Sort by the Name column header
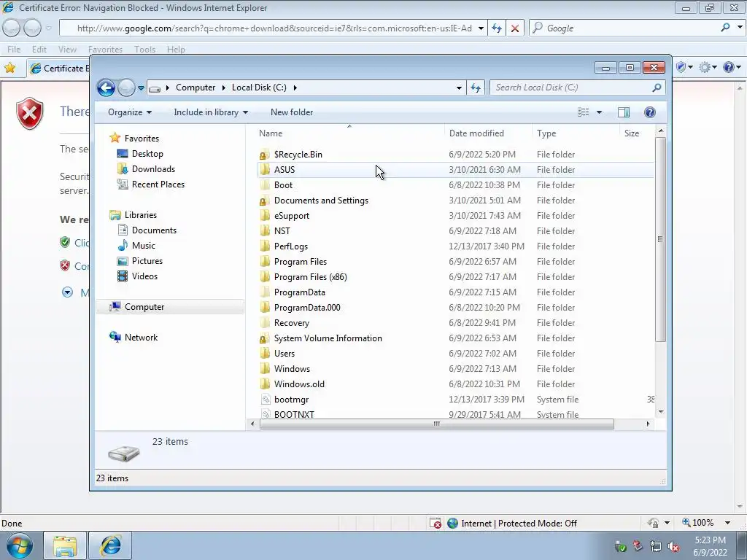 [349, 133]
